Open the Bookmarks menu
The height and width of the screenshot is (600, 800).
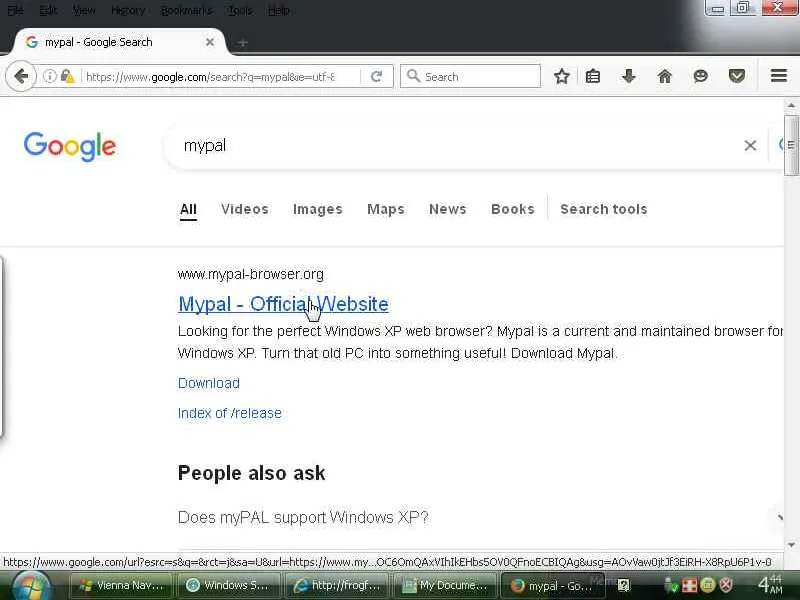[186, 10]
